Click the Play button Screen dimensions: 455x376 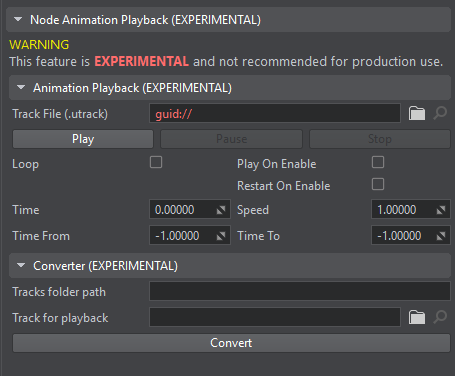point(83,139)
